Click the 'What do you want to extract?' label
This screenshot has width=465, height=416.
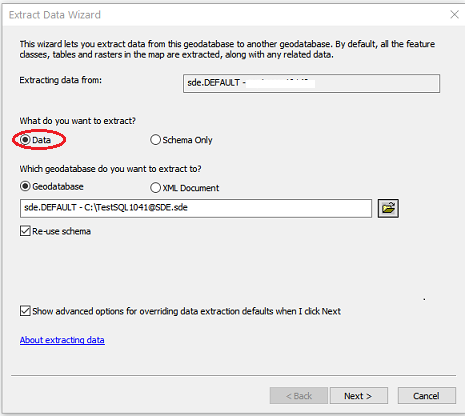click(78, 121)
